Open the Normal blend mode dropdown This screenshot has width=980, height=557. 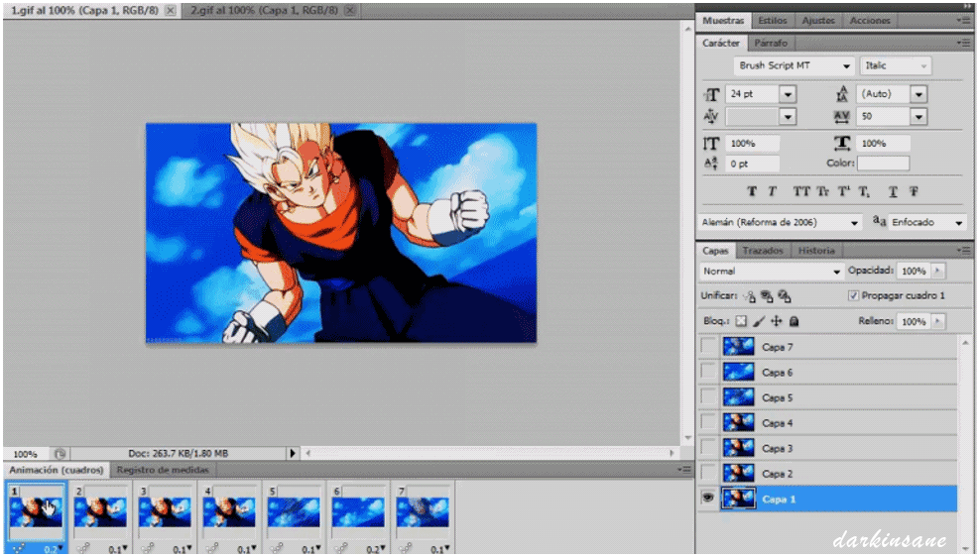[x=836, y=272]
